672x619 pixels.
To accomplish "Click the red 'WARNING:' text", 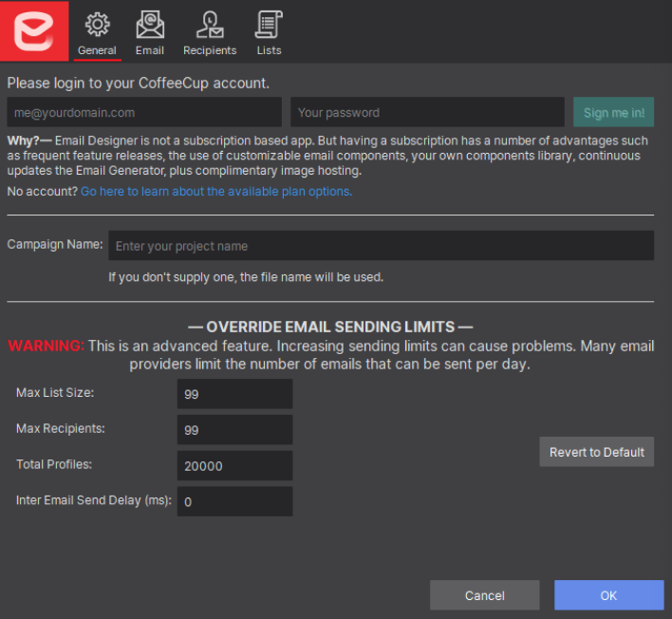I will (47, 346).
